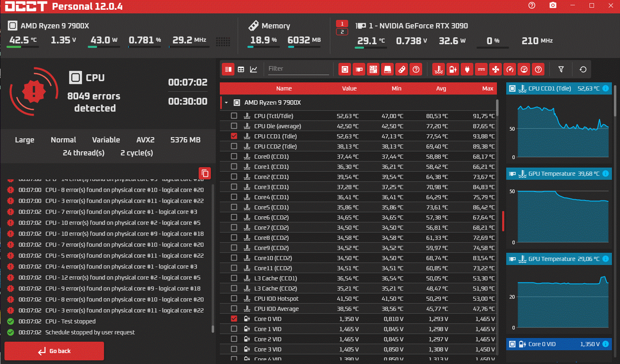
Task: Uncheck the Core 0 VID checkbox
Action: (x=234, y=319)
